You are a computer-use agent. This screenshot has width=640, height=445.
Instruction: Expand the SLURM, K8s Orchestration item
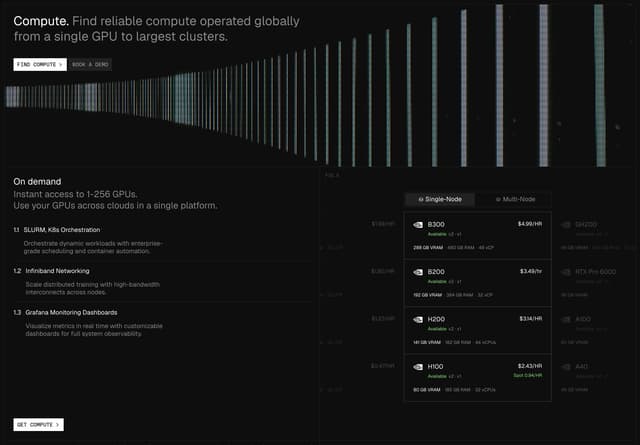(62, 230)
